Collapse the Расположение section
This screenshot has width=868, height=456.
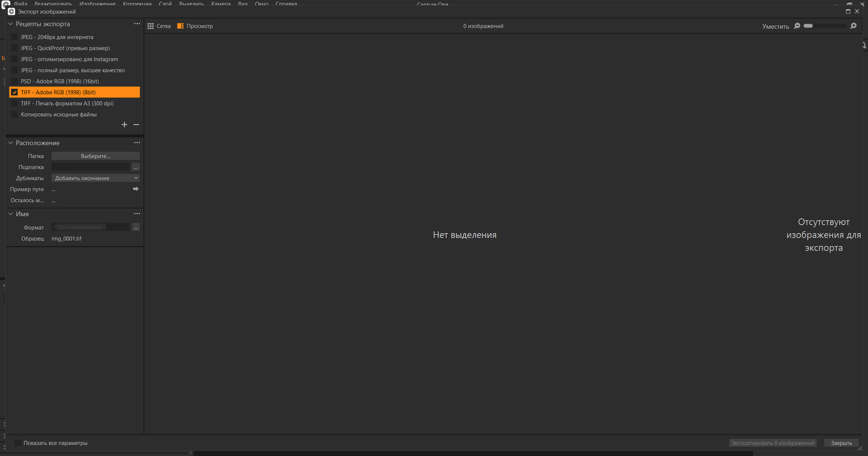pyautogui.click(x=11, y=143)
